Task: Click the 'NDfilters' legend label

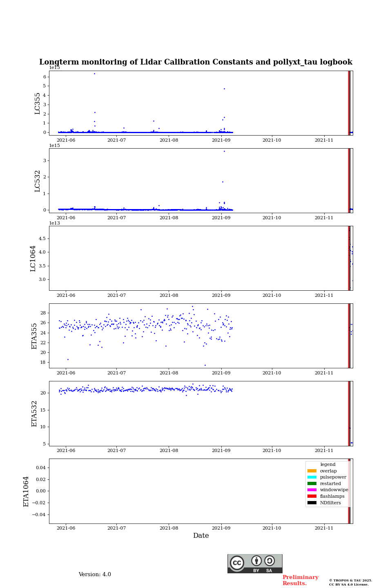Action: pyautogui.click(x=330, y=503)
